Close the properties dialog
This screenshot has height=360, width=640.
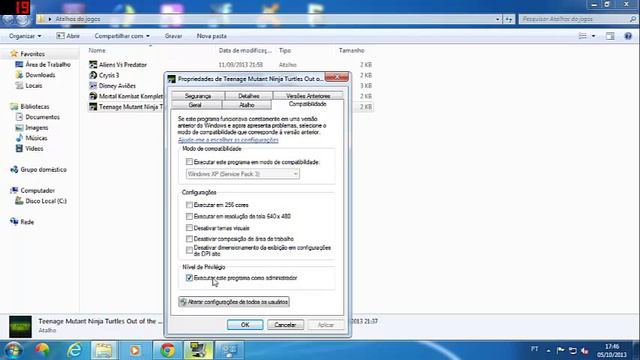coord(337,77)
